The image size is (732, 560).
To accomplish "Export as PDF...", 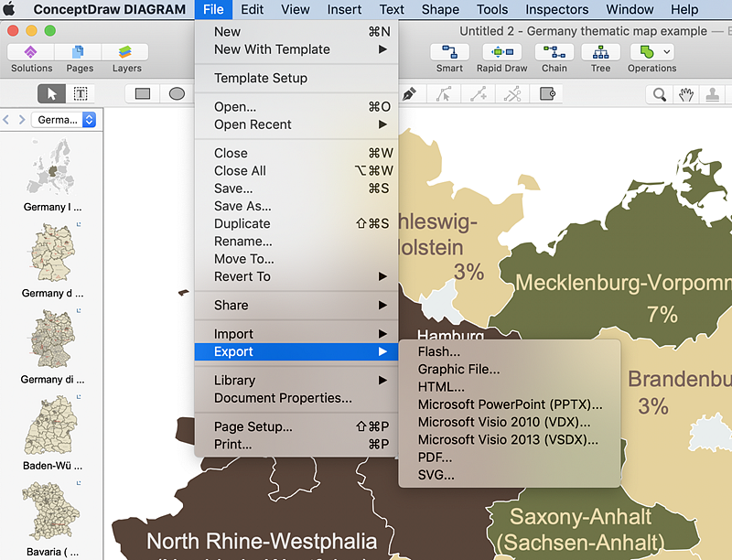I will [x=510, y=458].
